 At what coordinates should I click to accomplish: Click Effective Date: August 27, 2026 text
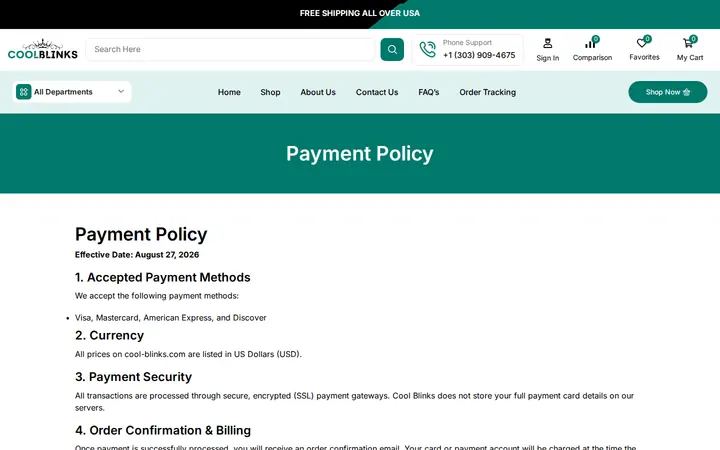(x=137, y=255)
